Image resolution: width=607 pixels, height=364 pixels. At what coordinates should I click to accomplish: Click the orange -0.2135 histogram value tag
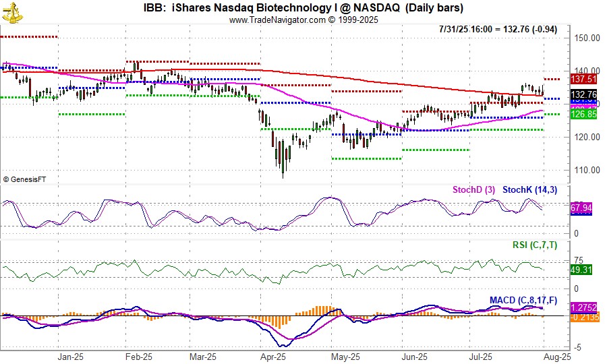[x=582, y=319]
